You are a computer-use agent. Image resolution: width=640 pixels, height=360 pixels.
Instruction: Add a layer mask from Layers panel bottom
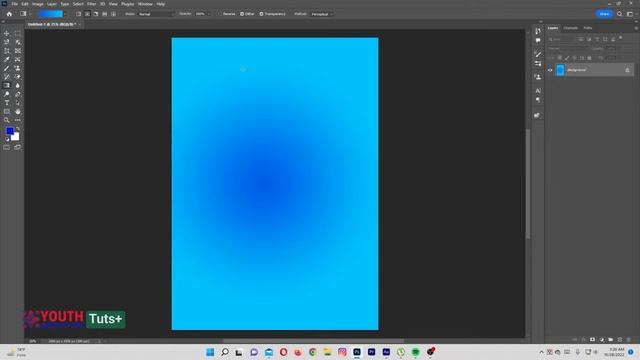coord(592,340)
